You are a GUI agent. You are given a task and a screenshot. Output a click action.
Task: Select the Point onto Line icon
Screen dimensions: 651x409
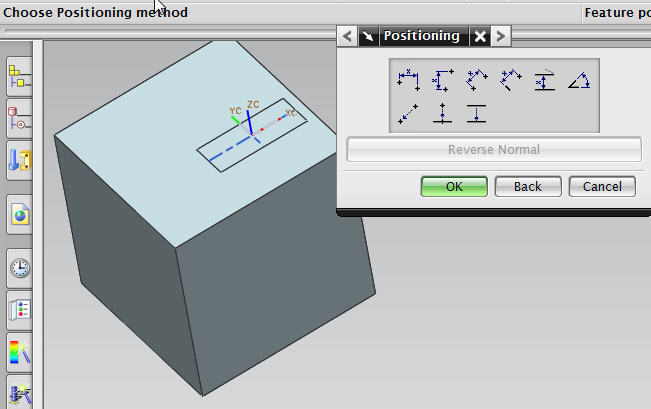coord(443,114)
